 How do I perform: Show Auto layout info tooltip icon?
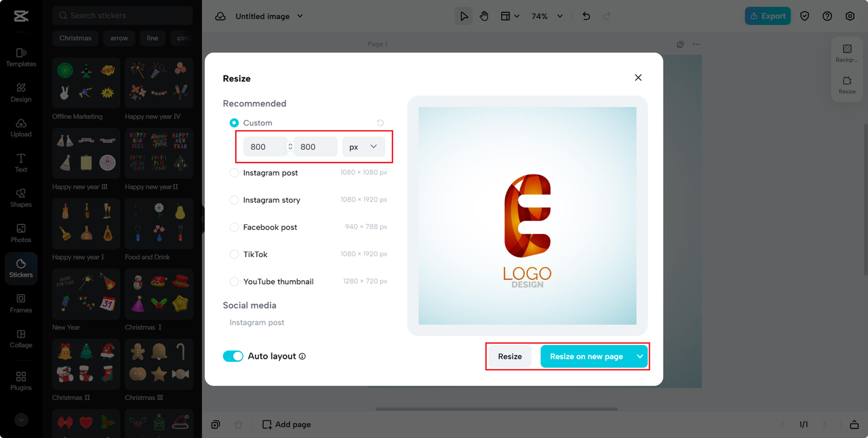tap(302, 356)
